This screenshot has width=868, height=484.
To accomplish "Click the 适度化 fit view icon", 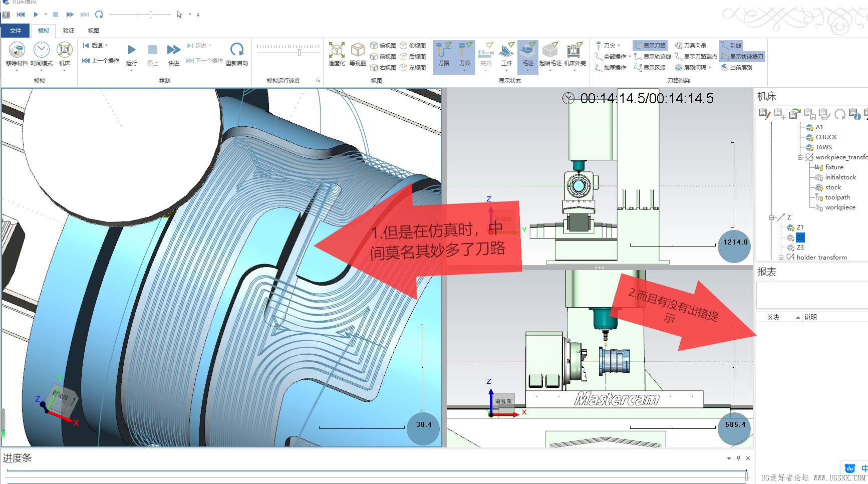I will (x=337, y=50).
